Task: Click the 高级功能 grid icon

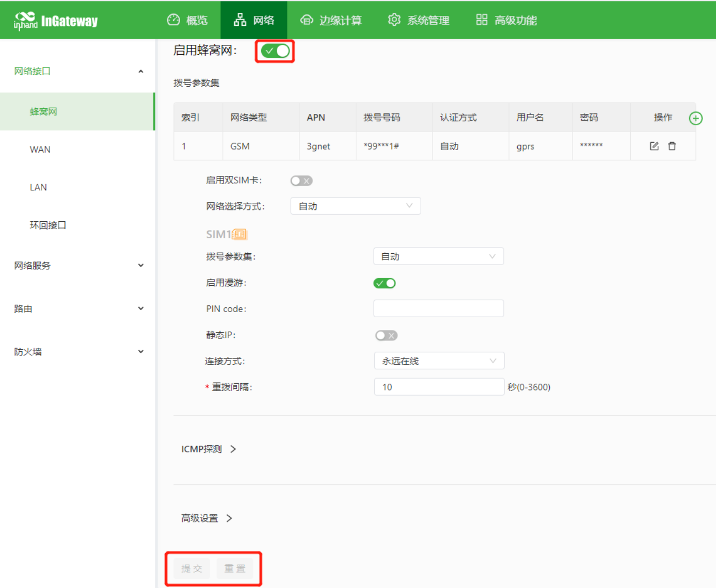Action: click(482, 20)
